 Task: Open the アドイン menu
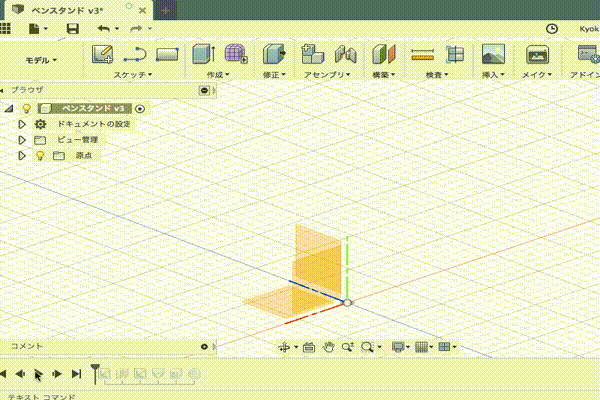584,75
